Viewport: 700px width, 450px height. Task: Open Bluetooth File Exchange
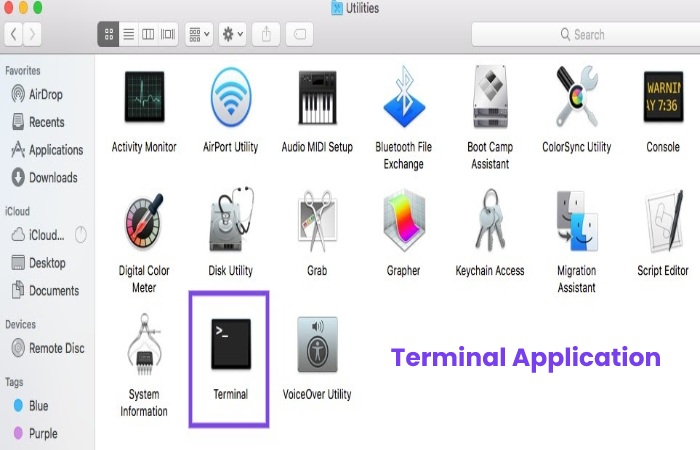click(x=404, y=97)
